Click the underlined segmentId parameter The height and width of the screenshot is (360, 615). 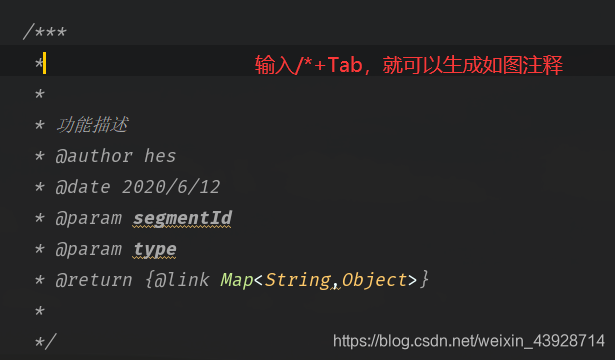[182, 218]
